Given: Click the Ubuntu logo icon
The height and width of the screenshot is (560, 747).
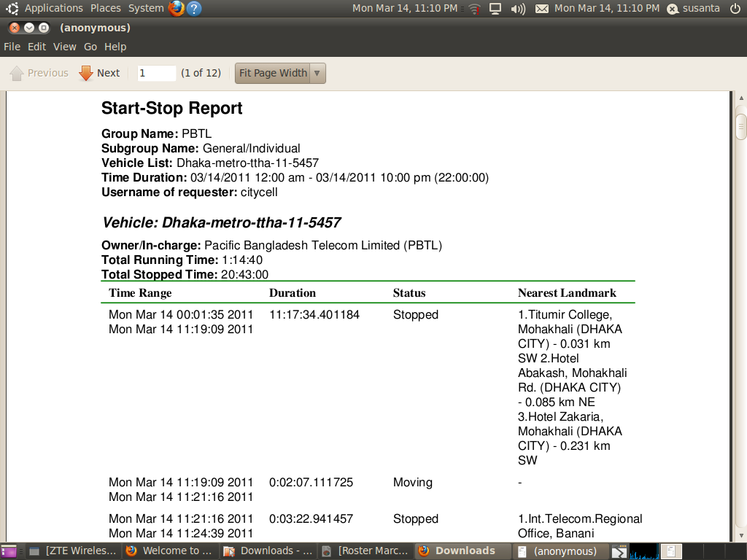Looking at the screenshot, I should coord(12,8).
